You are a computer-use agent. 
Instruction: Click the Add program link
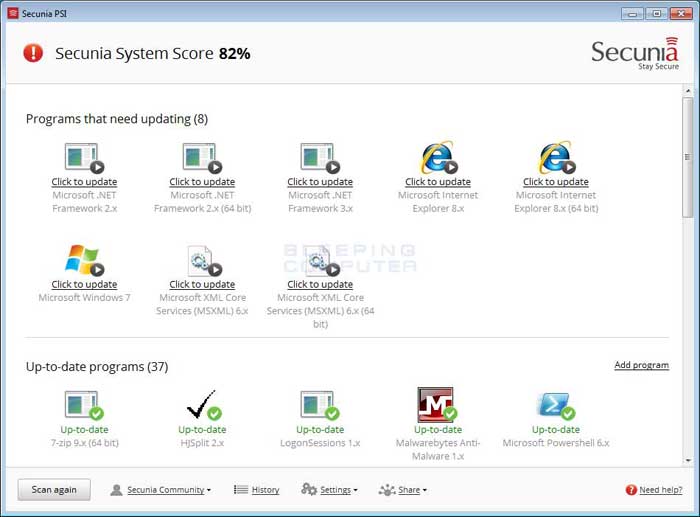point(642,365)
